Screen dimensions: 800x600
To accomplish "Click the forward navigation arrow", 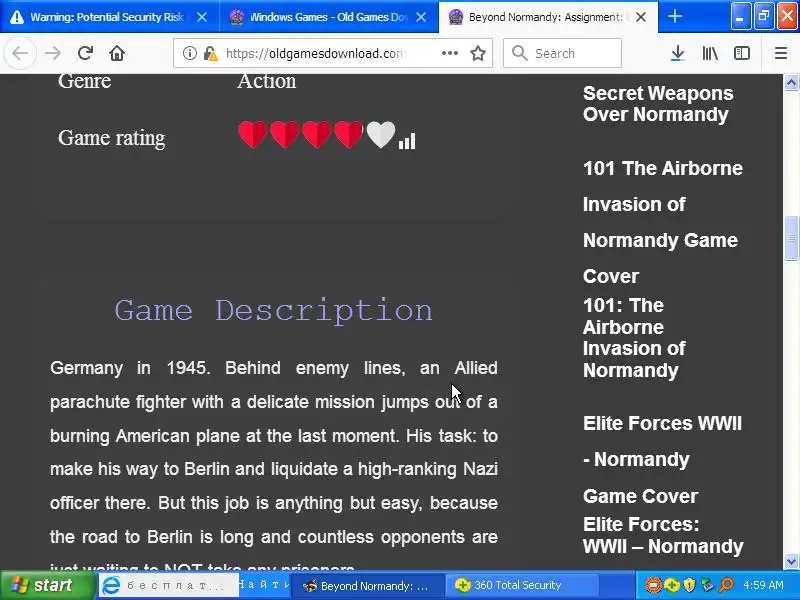I will [53, 53].
